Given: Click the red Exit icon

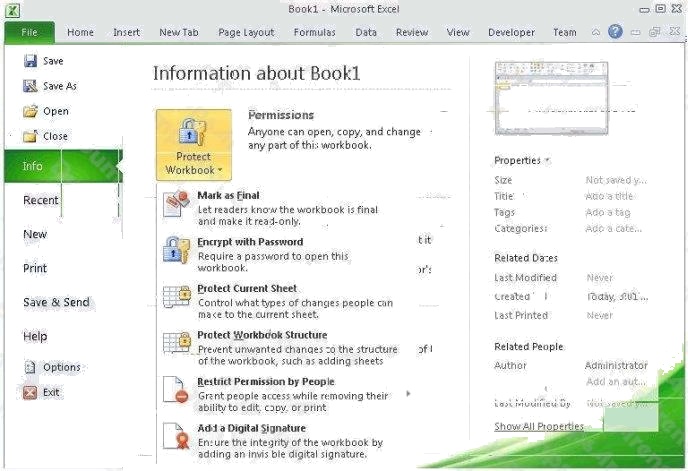Looking at the screenshot, I should pyautogui.click(x=30, y=392).
